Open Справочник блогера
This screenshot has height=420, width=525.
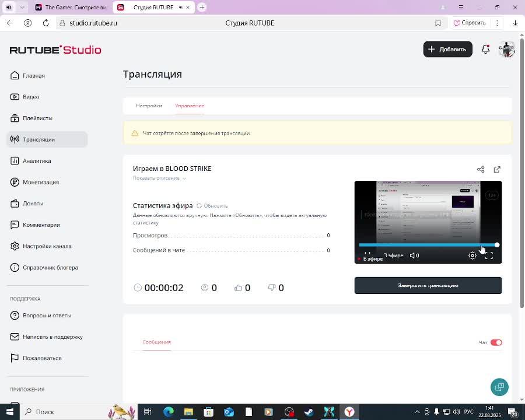tap(44, 268)
